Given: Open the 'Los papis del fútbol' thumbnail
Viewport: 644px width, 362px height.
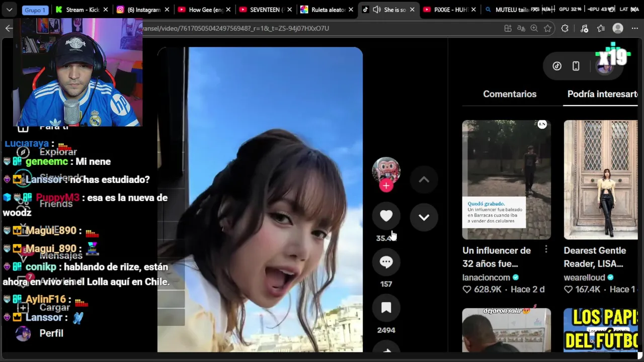Looking at the screenshot, I should 601,330.
